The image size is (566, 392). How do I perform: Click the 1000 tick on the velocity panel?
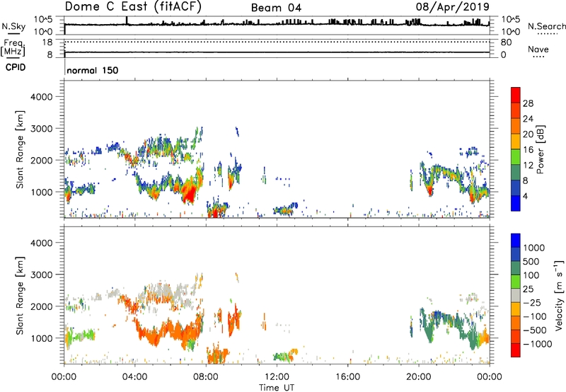pyautogui.click(x=42, y=338)
